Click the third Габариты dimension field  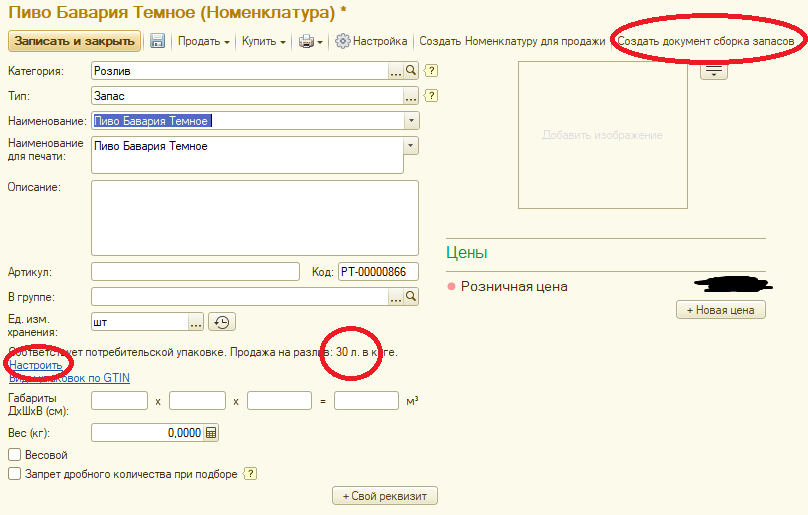click(x=279, y=401)
